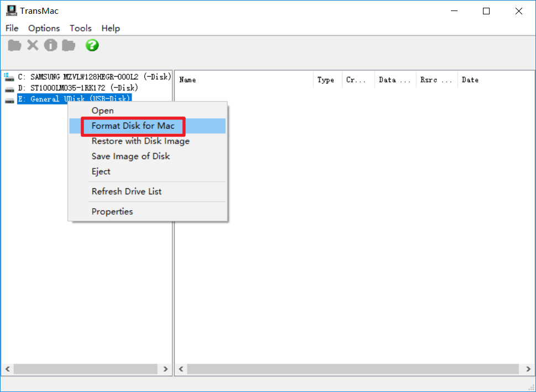Open the Options menu

coord(44,28)
